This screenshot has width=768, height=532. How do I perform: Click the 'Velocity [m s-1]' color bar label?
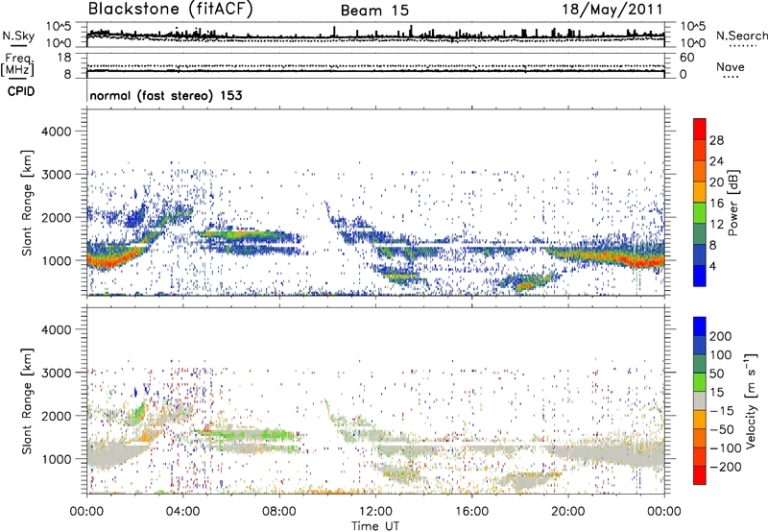(751, 400)
